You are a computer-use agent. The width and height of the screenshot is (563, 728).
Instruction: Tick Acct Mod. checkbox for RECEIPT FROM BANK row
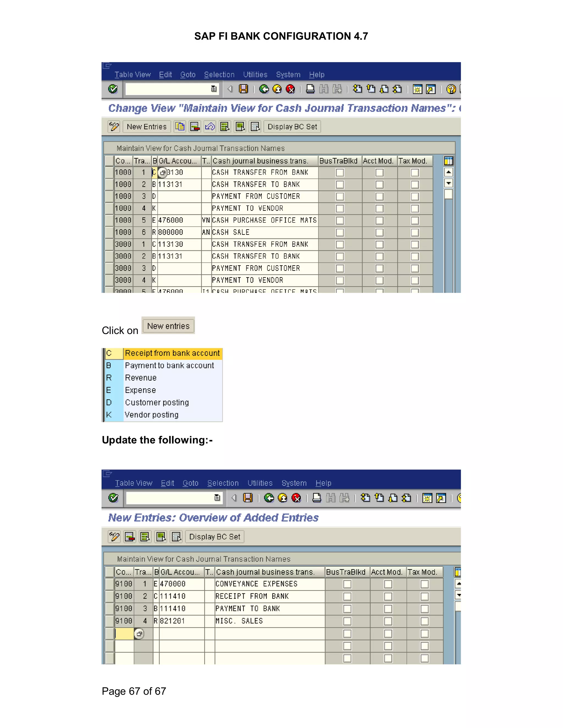[388, 597]
